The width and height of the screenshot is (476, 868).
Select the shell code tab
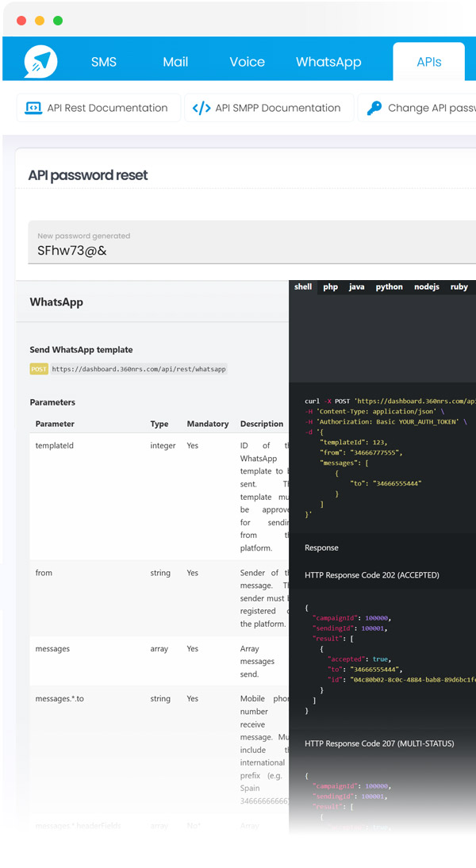[303, 286]
